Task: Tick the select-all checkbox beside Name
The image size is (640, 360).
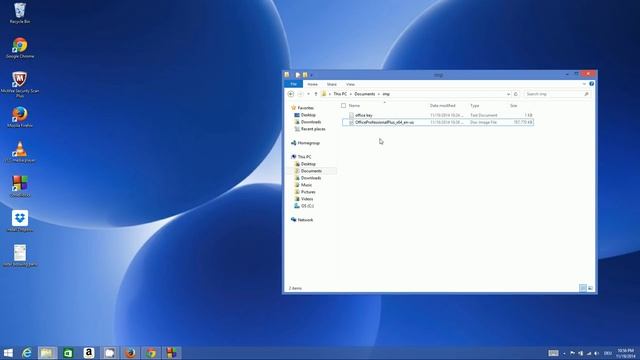Action: (343, 105)
